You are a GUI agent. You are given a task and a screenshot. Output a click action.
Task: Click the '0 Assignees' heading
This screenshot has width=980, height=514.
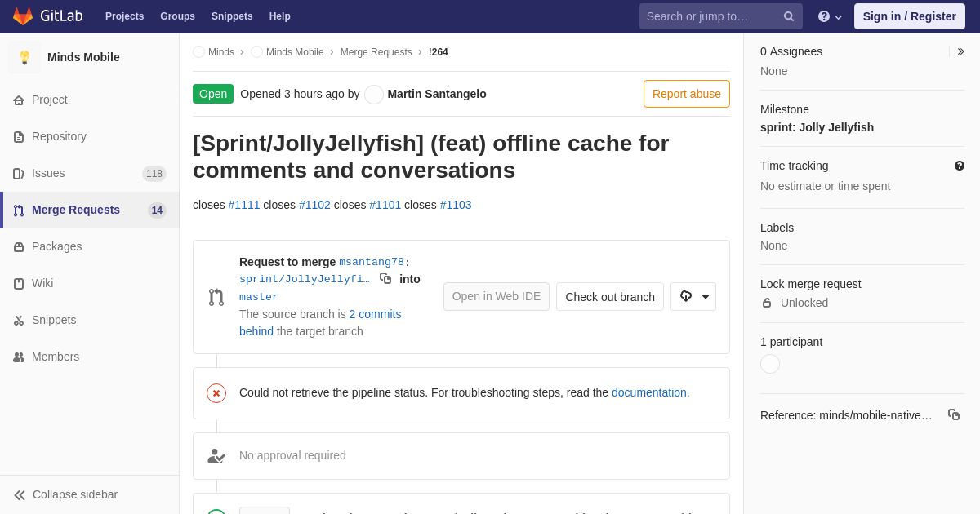[x=791, y=51]
